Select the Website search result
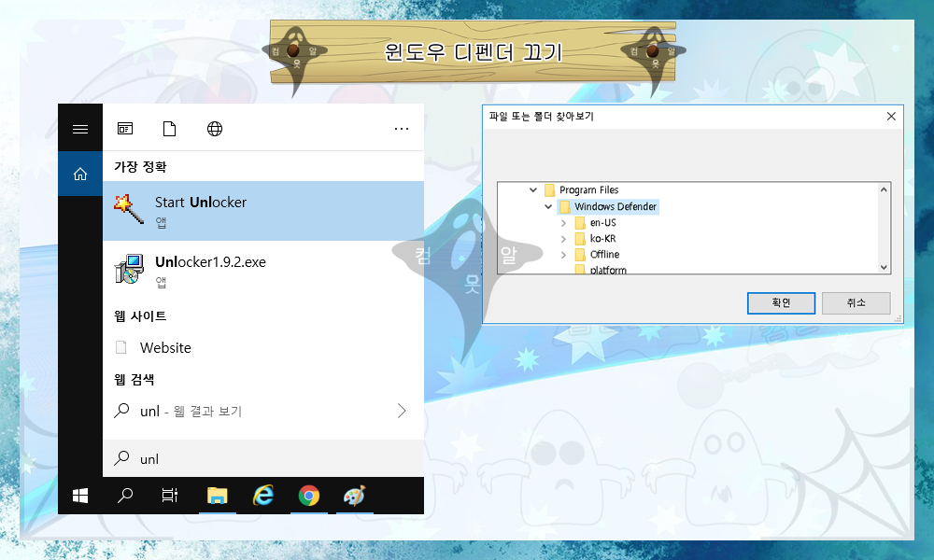The height and width of the screenshot is (560, 934). click(x=263, y=347)
